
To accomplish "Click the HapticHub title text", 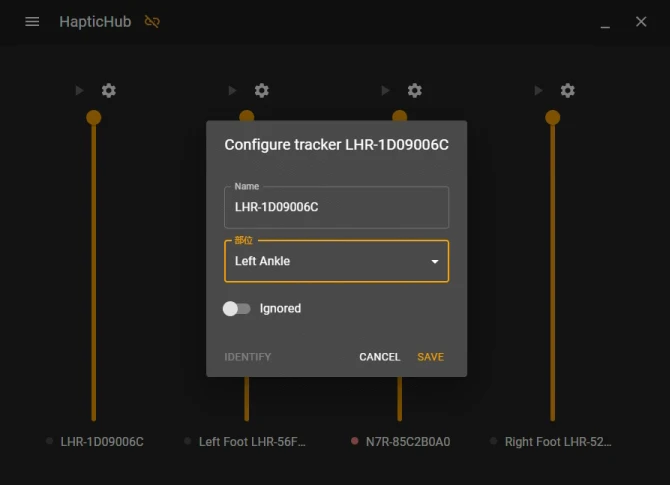I will tap(95, 22).
